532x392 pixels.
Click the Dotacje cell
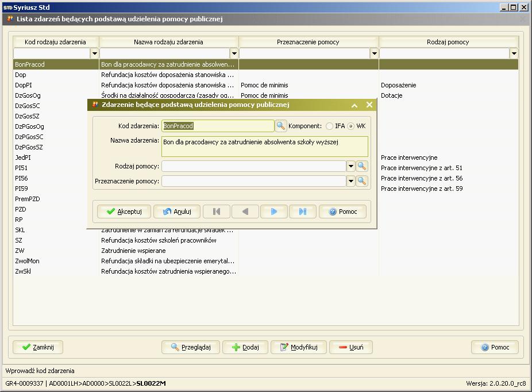coord(449,95)
